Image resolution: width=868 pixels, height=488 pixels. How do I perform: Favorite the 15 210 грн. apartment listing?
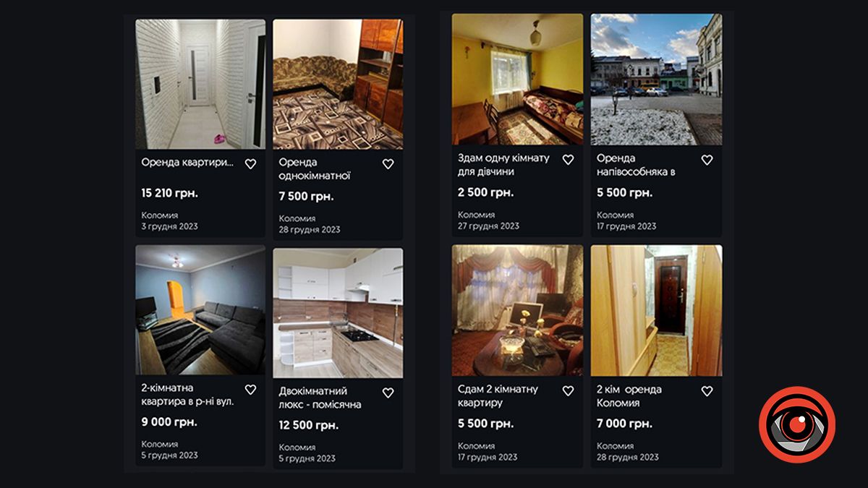[x=250, y=164]
